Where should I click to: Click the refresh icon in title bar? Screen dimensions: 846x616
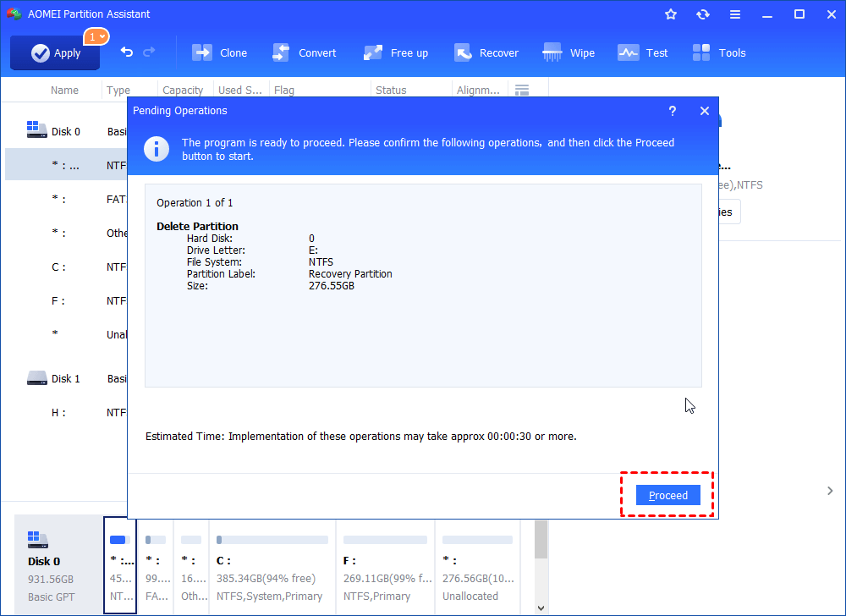pyautogui.click(x=702, y=14)
